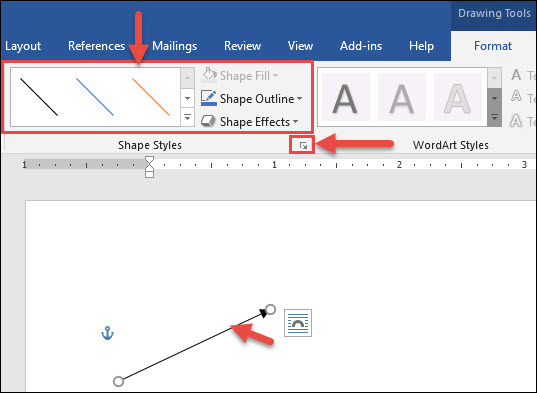Expand the shape styles gallery More button

187,117
